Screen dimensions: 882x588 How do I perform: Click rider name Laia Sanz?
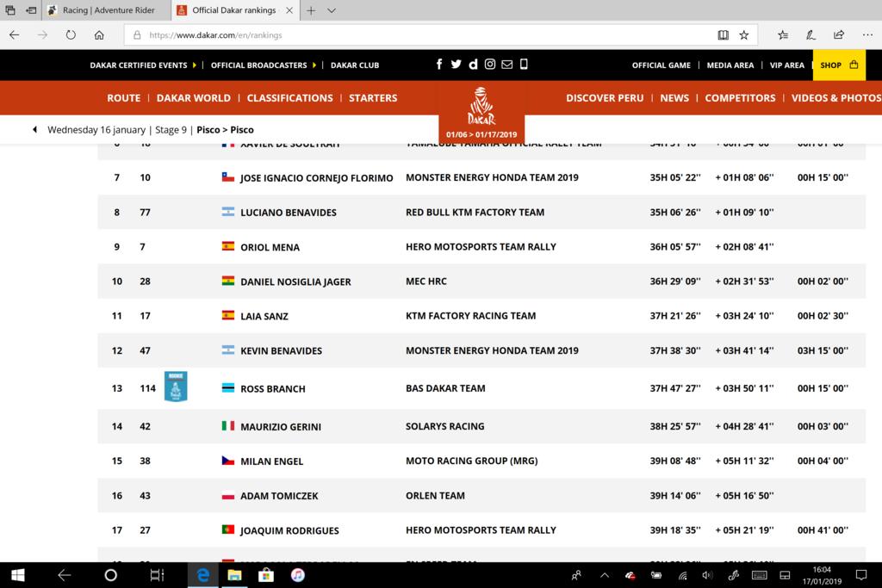[264, 317]
